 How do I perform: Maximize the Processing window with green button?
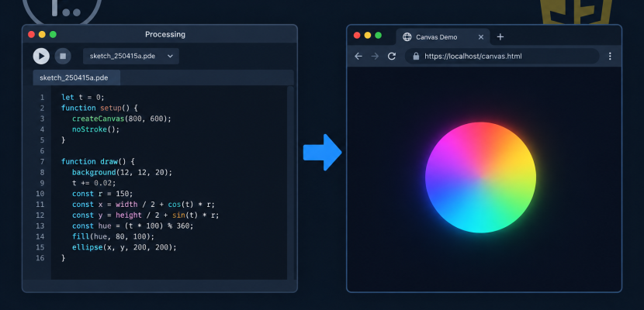point(53,34)
